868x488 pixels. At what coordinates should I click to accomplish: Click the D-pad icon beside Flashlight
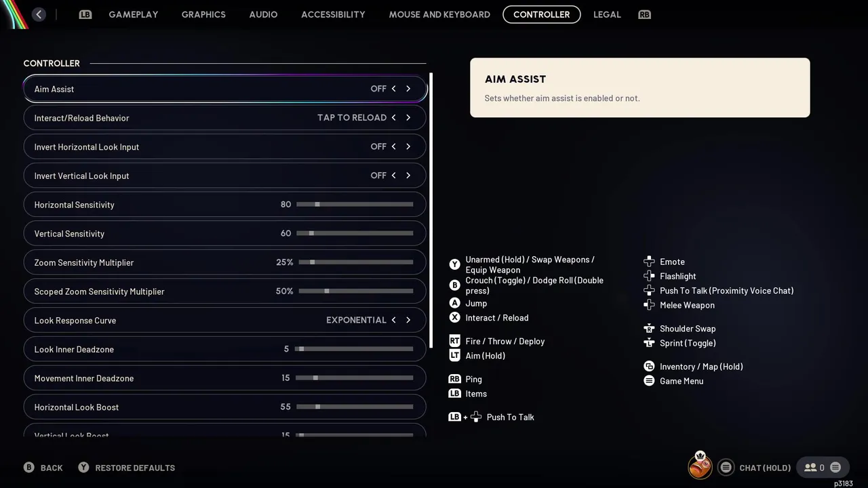pos(649,276)
